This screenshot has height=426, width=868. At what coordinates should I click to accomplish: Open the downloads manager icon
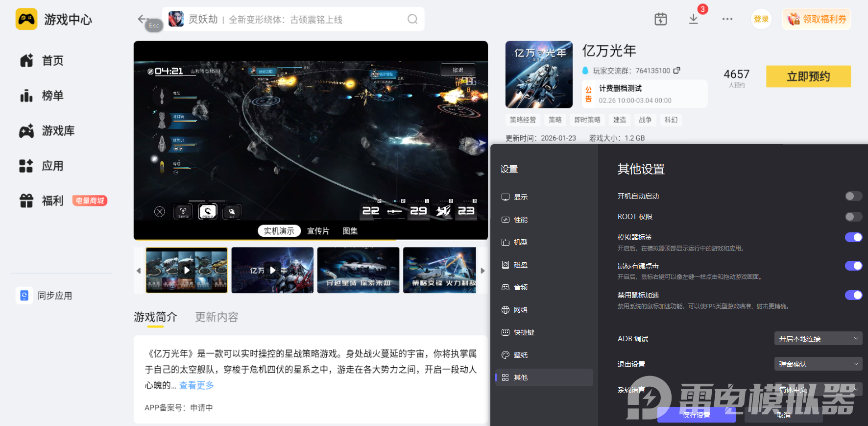(x=694, y=19)
